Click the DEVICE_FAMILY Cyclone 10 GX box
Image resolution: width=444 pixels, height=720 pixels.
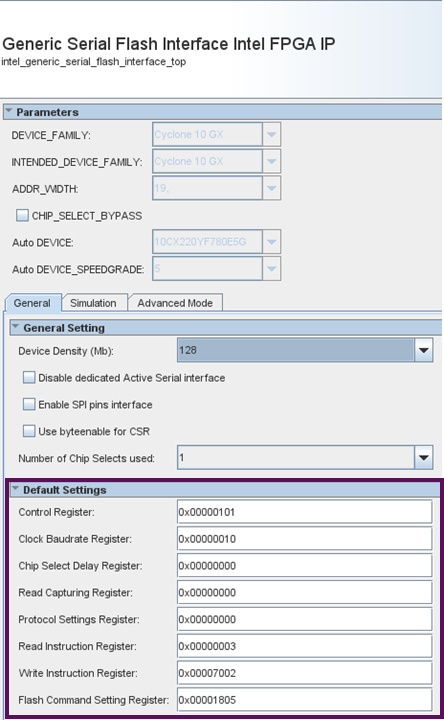point(208,135)
